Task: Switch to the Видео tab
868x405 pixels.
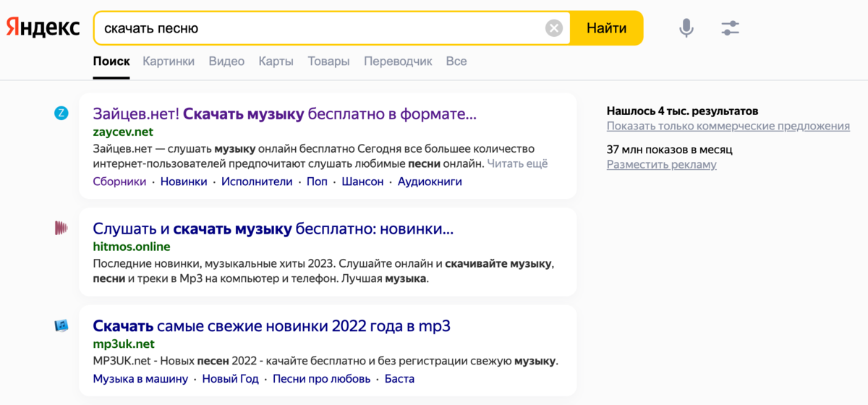Action: click(226, 61)
